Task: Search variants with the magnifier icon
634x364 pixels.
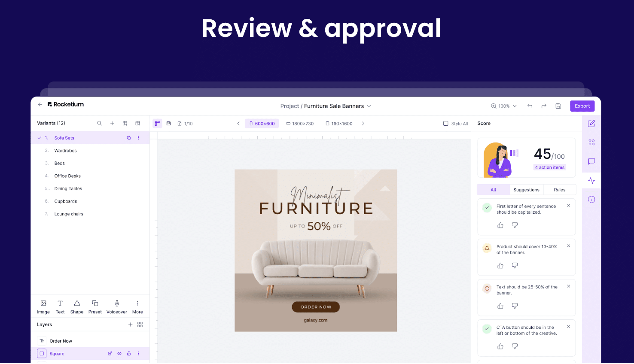Action: click(99, 123)
